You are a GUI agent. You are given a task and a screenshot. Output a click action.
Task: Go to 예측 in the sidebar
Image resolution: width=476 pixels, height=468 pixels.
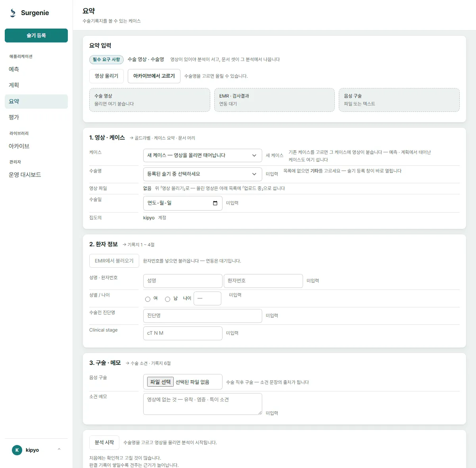point(36,69)
